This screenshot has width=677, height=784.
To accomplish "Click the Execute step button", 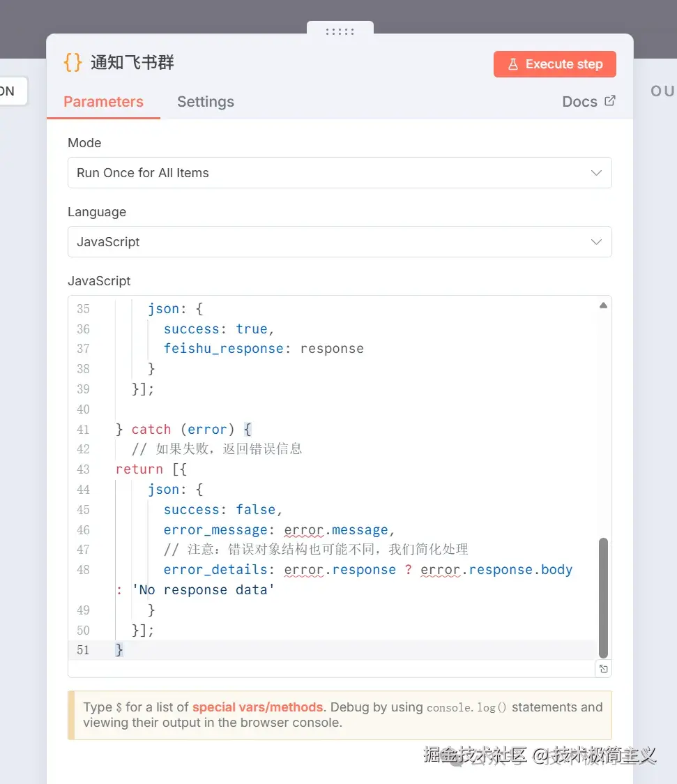I will click(x=555, y=64).
